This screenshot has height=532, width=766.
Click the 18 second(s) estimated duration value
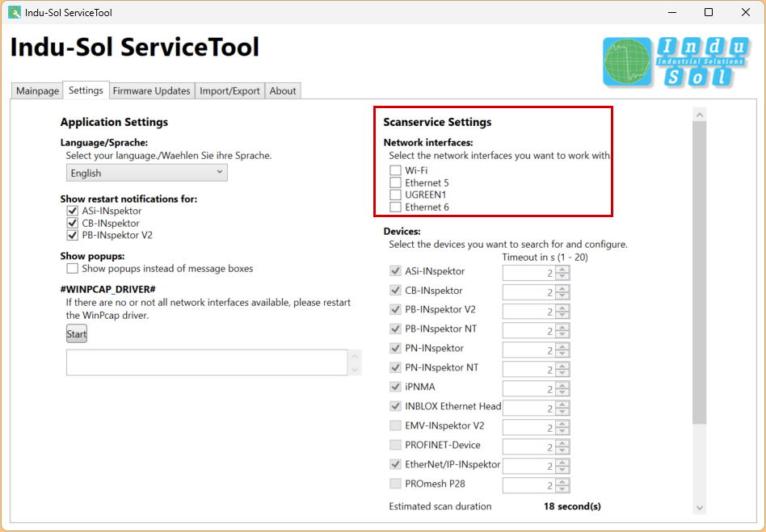pos(572,506)
